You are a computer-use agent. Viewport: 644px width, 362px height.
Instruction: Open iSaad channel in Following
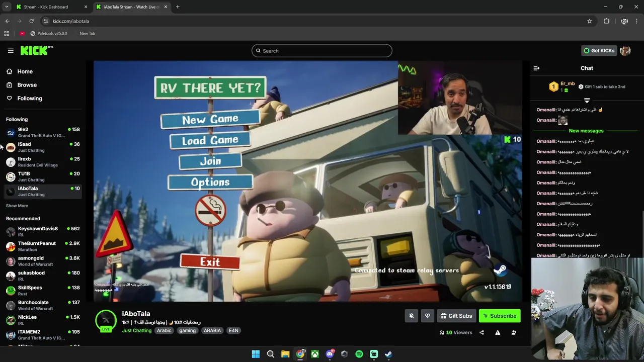[43, 147]
